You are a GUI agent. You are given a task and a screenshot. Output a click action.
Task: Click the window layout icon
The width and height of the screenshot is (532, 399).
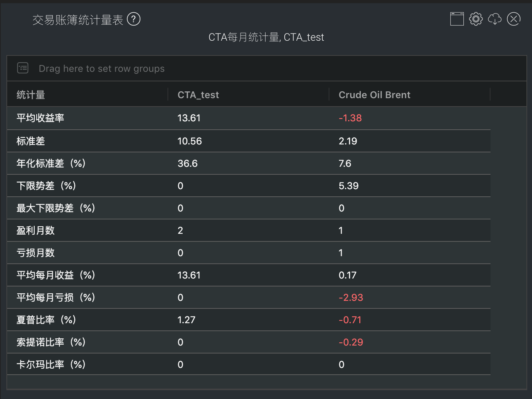click(457, 19)
